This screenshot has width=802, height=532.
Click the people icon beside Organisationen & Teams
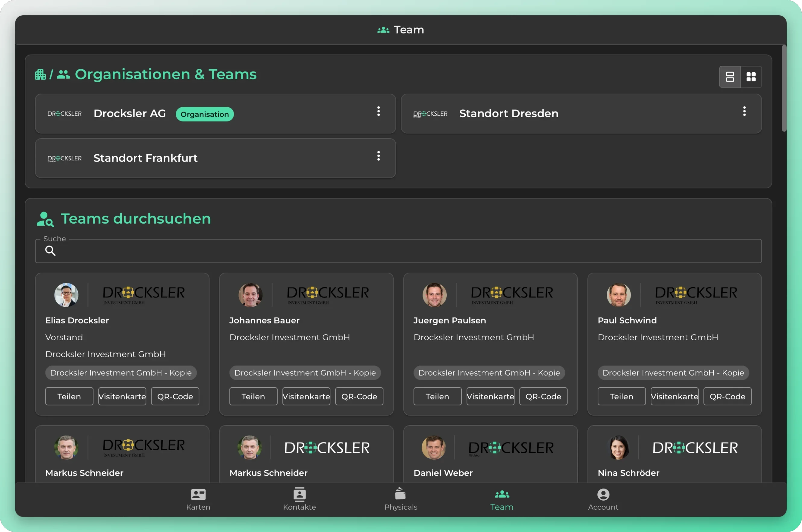63,74
